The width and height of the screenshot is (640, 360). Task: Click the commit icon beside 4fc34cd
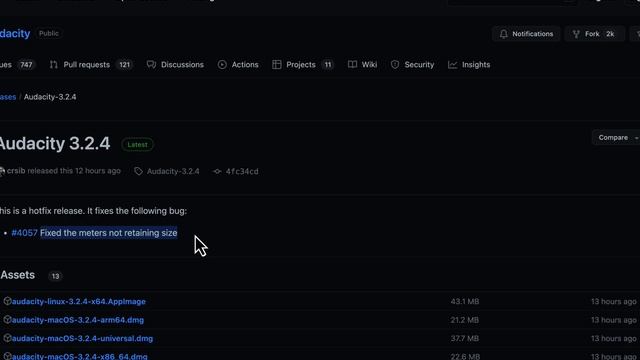coord(217,171)
